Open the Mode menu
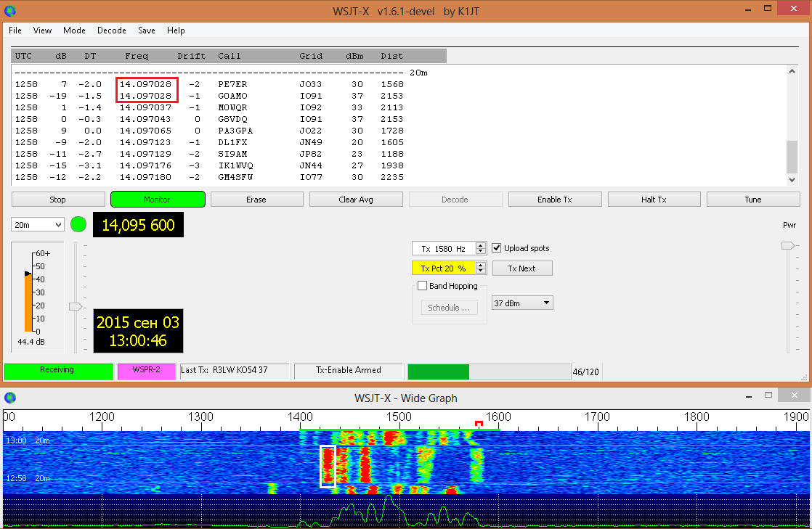The width and height of the screenshot is (812, 529). click(74, 30)
